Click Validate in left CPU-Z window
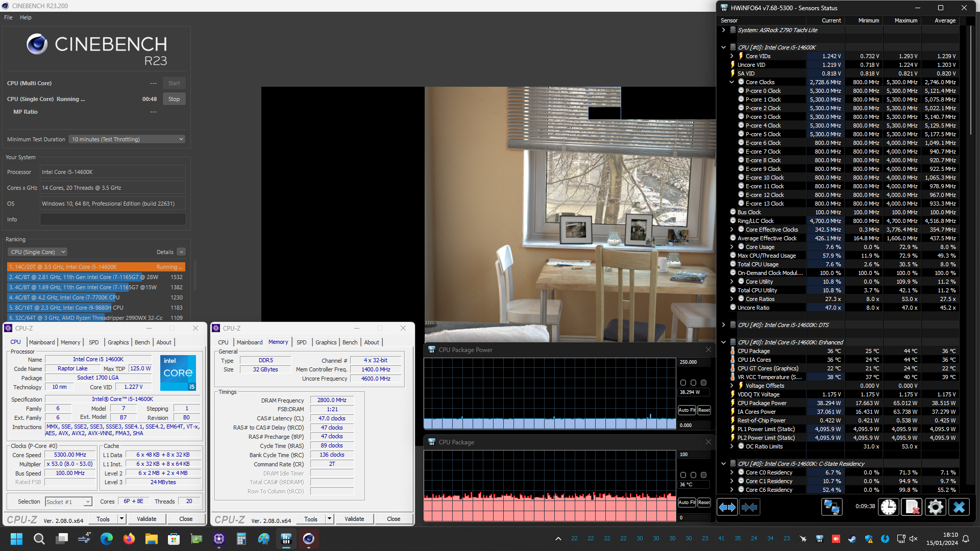The height and width of the screenshot is (551, 980). [x=146, y=519]
